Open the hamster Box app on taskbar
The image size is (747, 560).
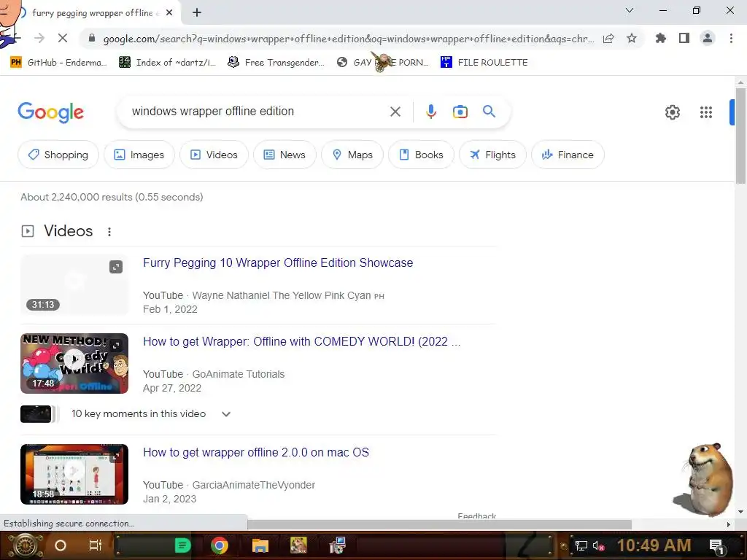point(298,545)
